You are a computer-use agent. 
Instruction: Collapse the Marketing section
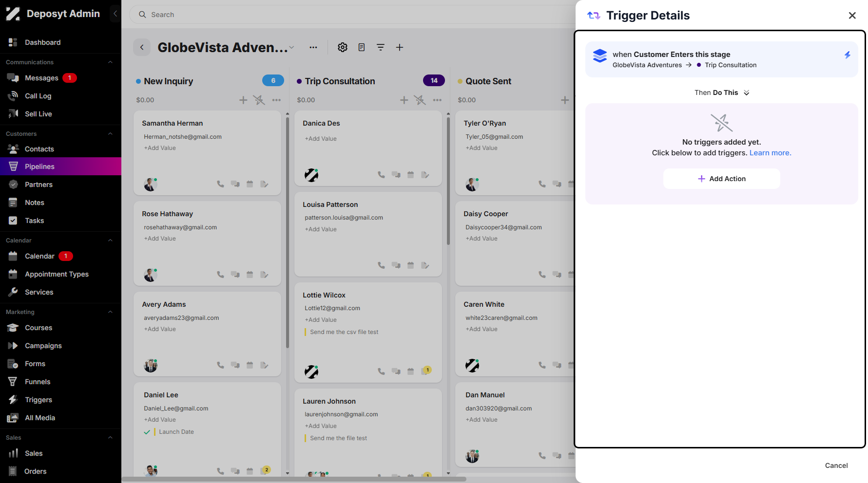110,312
